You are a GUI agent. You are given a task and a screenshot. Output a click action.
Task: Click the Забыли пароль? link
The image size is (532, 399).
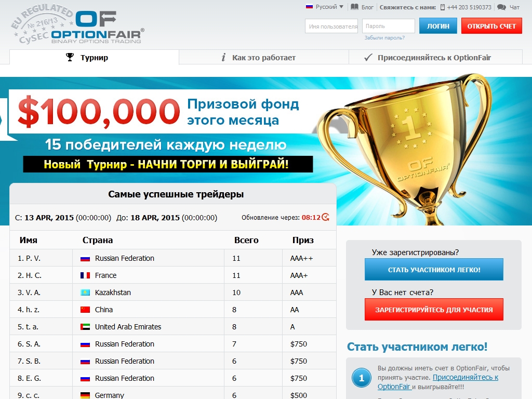[384, 38]
